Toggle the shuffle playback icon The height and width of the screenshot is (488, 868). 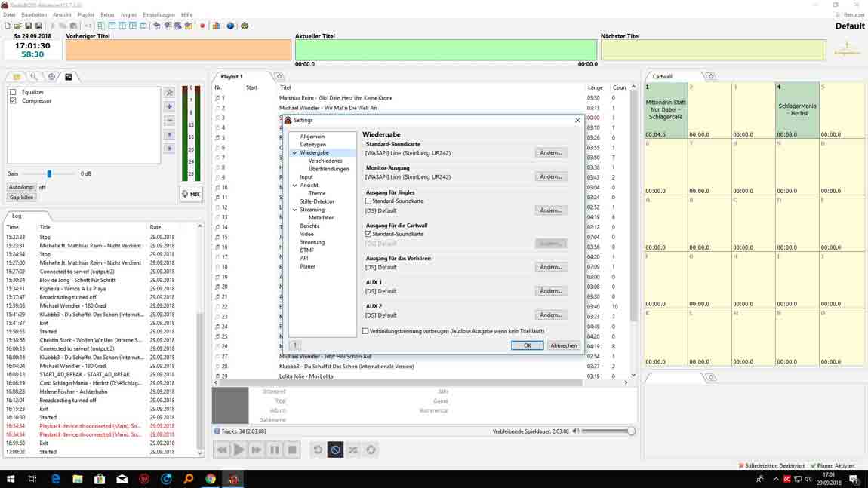point(352,450)
